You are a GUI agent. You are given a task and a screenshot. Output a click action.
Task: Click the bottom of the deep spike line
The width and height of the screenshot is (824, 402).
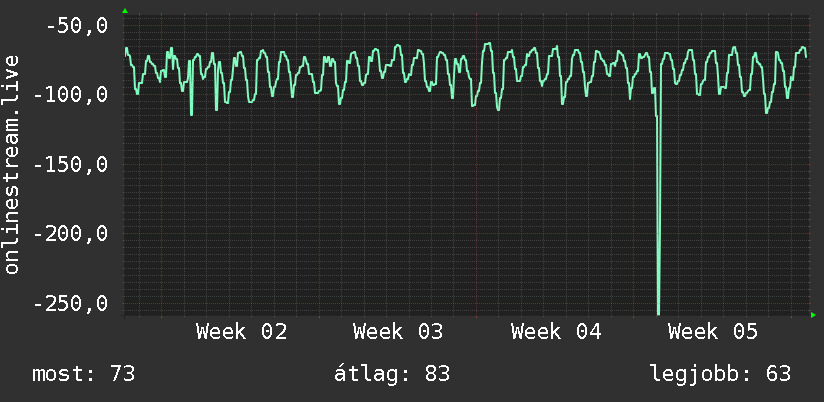[x=658, y=310]
